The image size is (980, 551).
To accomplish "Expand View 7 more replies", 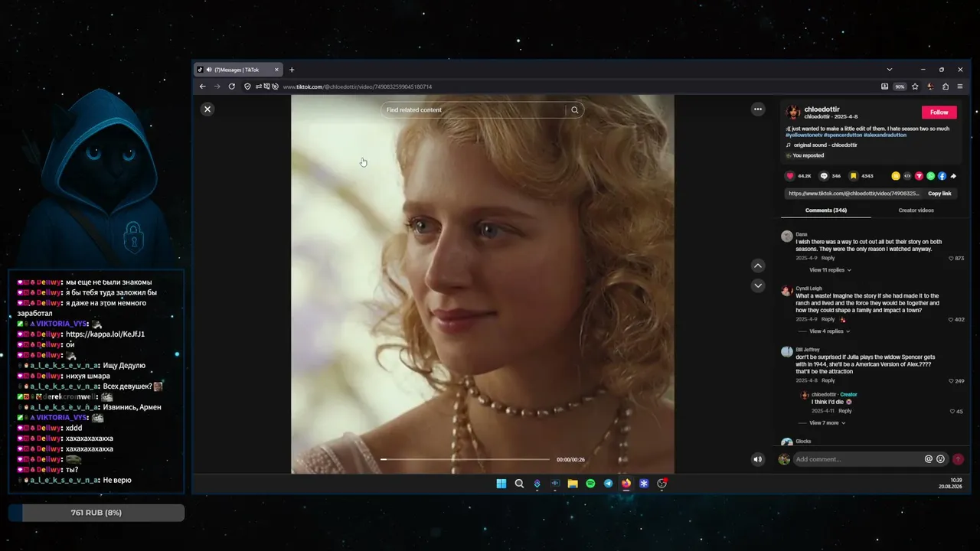I will (827, 423).
